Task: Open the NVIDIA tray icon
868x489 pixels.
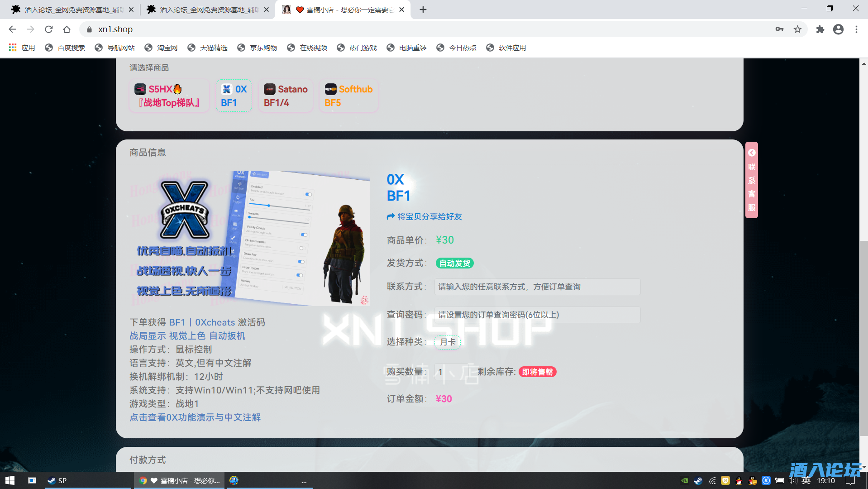Action: [x=685, y=481]
